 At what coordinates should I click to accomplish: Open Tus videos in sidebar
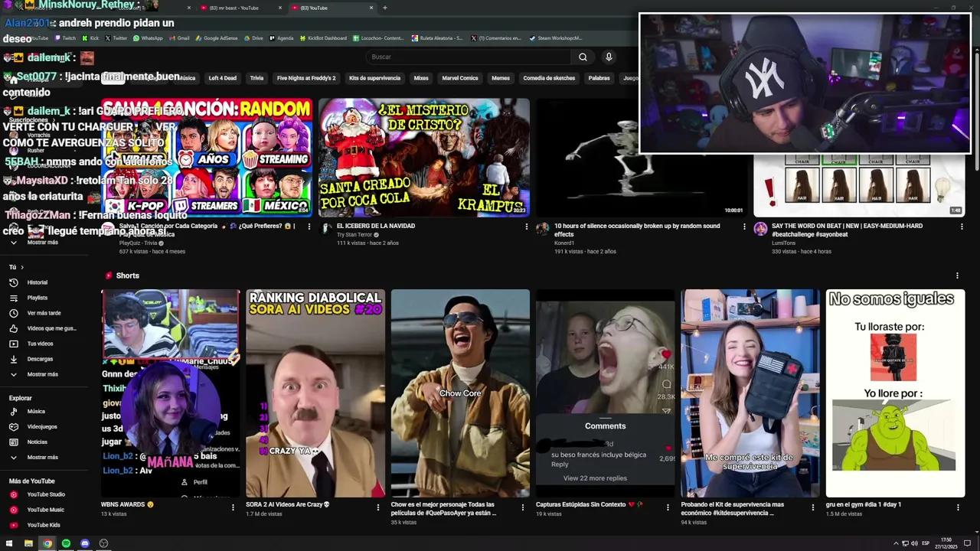point(40,344)
